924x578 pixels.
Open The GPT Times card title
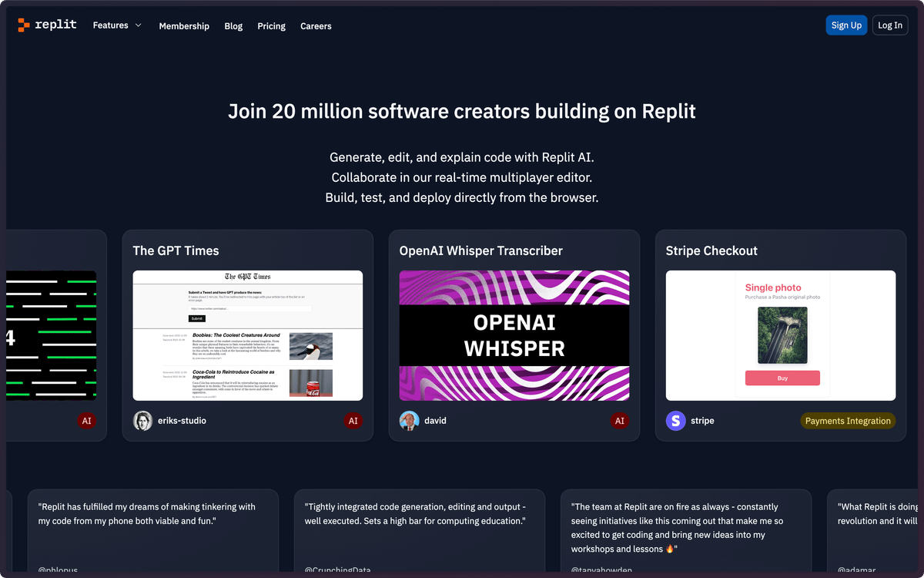point(176,250)
